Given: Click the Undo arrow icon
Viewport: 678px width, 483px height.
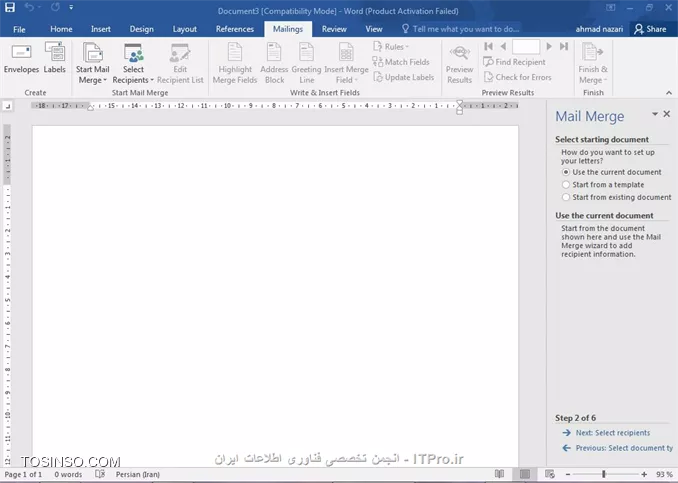Looking at the screenshot, I should tap(29, 7).
